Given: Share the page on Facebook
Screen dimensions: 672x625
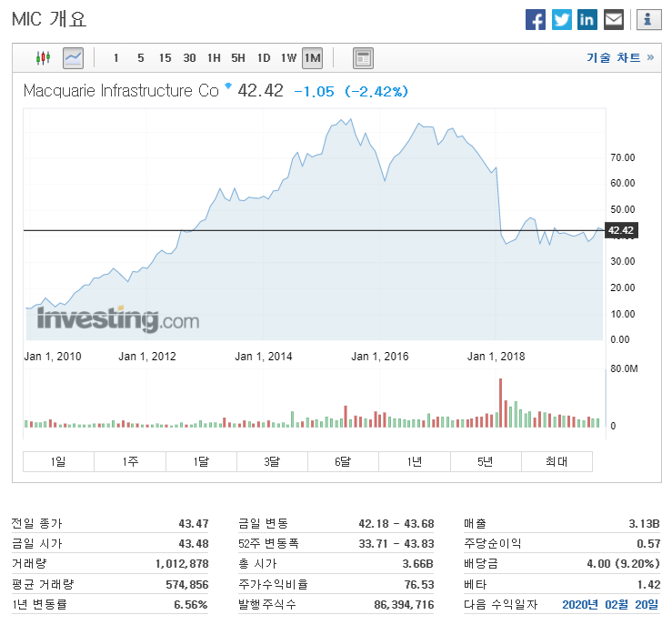Looking at the screenshot, I should [x=536, y=20].
